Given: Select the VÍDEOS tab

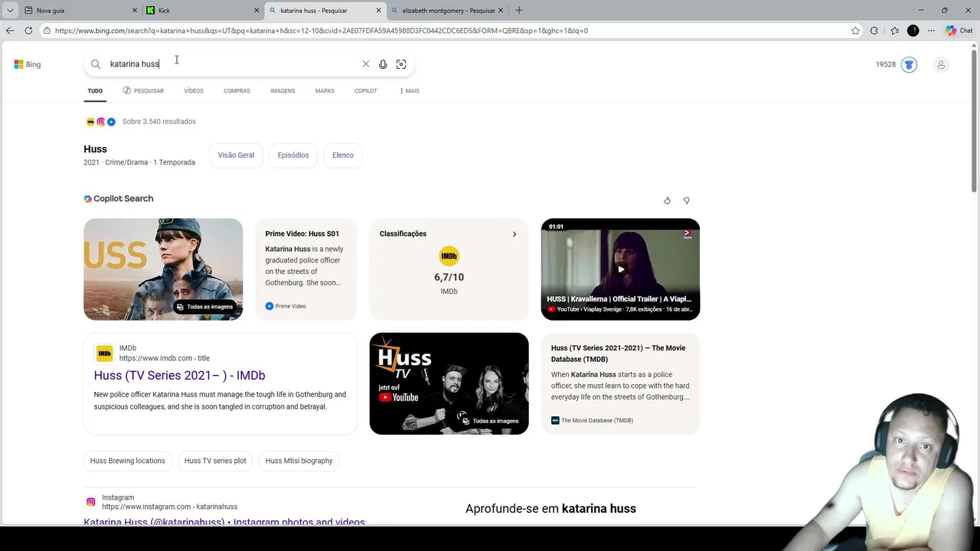Looking at the screenshot, I should pos(194,91).
